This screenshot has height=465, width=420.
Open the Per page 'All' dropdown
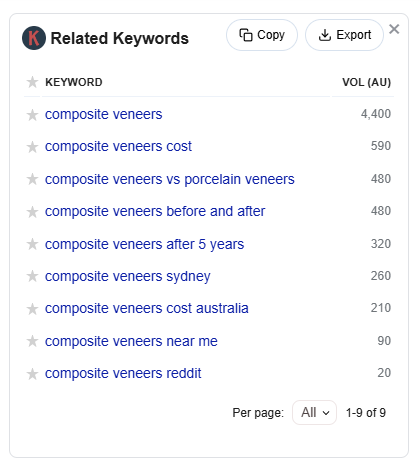[314, 413]
